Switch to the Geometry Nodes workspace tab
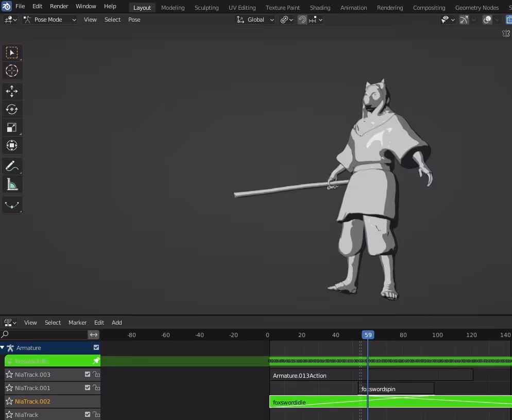This screenshot has width=512, height=420. tap(477, 8)
